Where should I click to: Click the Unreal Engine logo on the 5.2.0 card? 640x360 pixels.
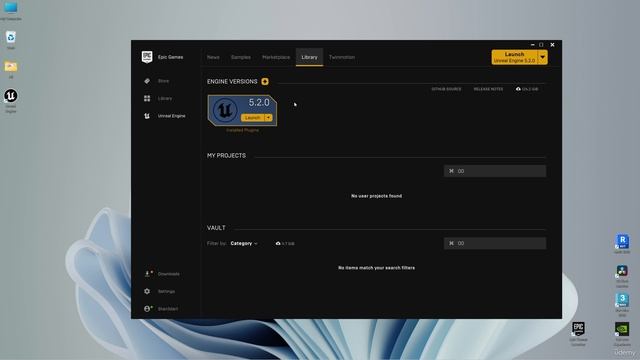click(x=224, y=110)
